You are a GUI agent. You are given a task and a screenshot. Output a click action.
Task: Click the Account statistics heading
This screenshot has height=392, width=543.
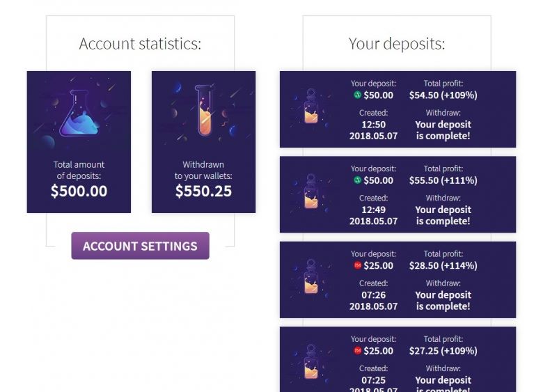pyautogui.click(x=140, y=44)
